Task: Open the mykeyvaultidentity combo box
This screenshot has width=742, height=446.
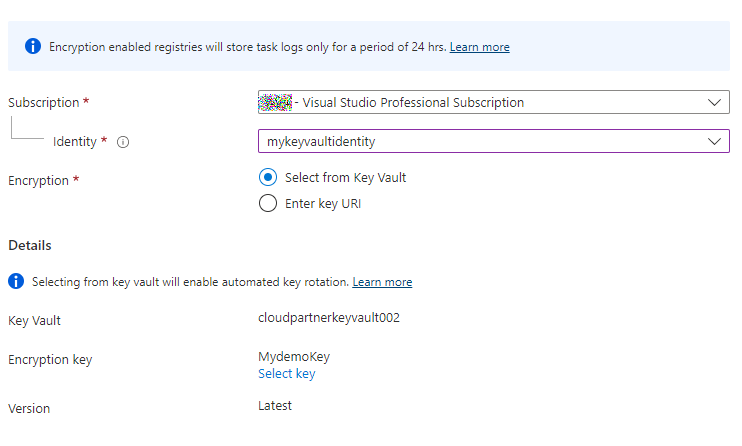Action: pyautogui.click(x=480, y=142)
